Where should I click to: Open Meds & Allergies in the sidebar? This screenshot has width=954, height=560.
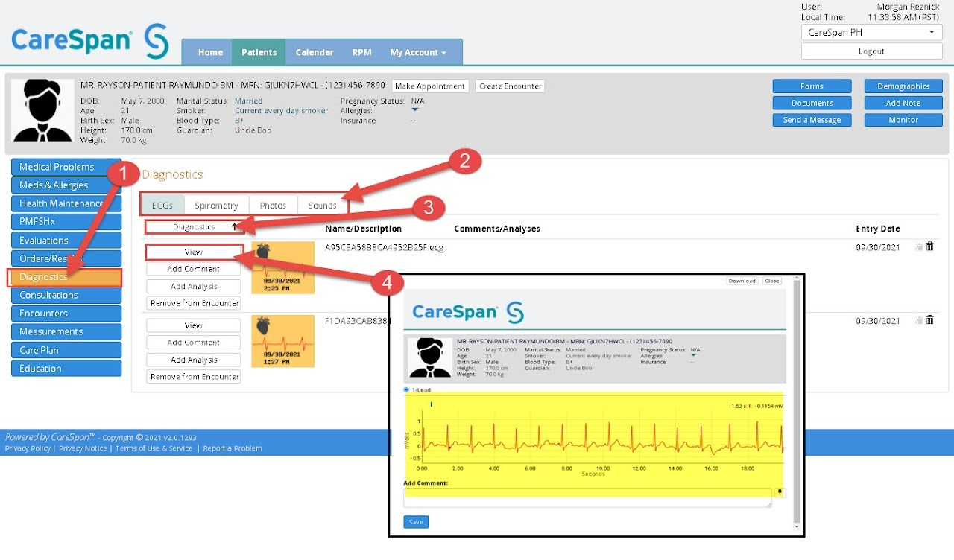coord(66,185)
